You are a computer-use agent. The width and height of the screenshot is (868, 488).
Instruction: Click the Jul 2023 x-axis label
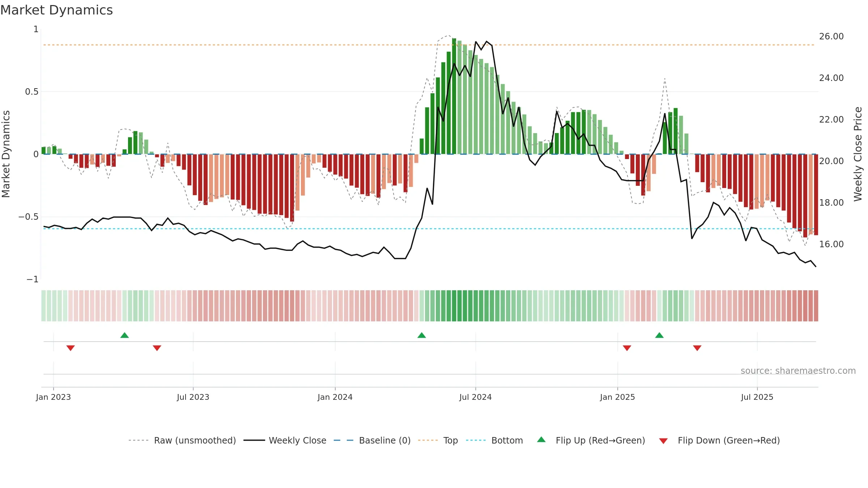coord(193,397)
